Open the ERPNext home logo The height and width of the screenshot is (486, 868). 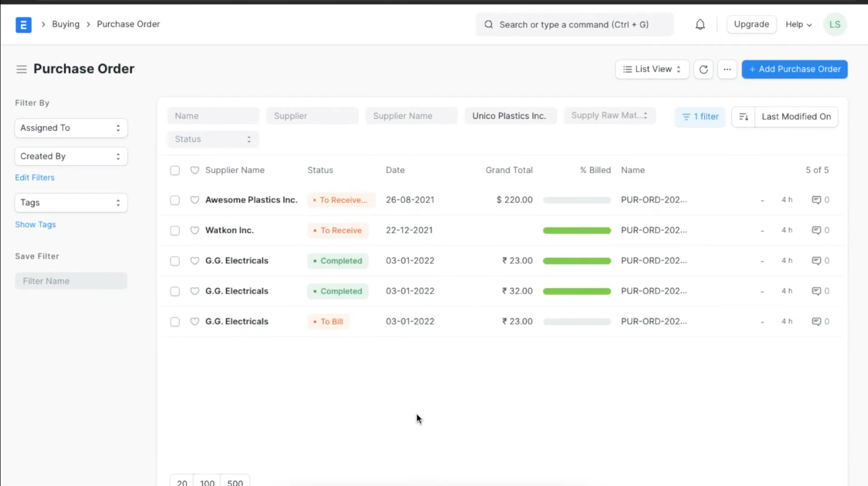coord(24,25)
